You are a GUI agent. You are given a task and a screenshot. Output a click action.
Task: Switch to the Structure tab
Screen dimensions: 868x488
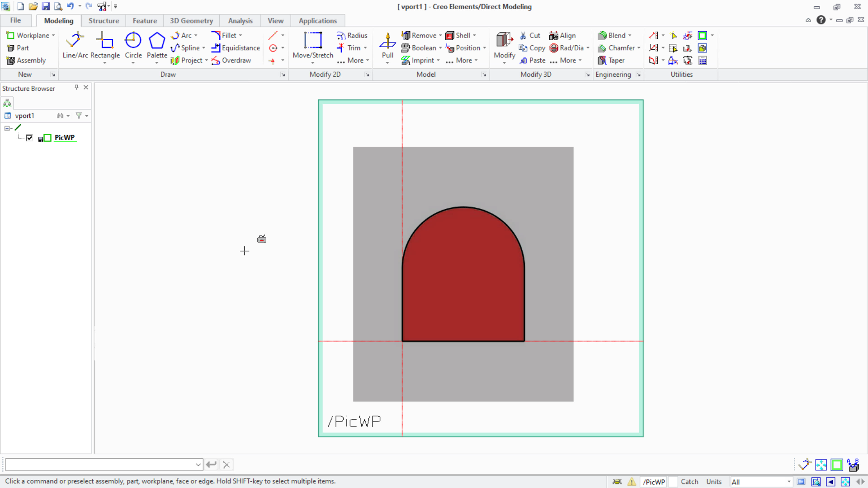click(104, 21)
